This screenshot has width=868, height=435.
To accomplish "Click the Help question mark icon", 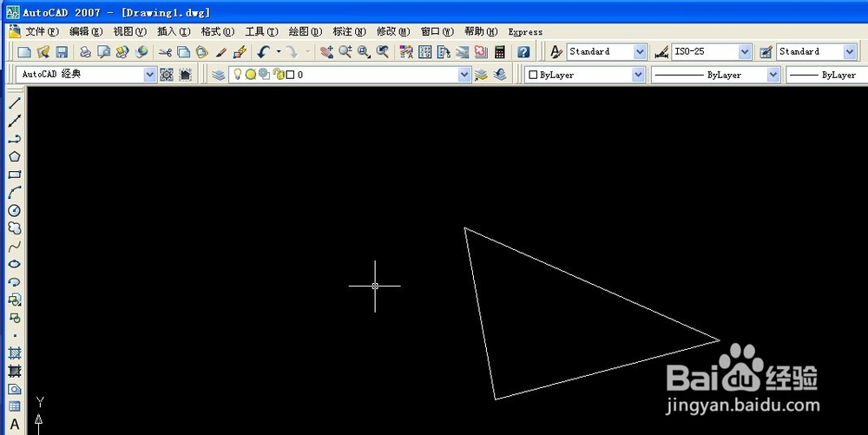I will (x=523, y=52).
